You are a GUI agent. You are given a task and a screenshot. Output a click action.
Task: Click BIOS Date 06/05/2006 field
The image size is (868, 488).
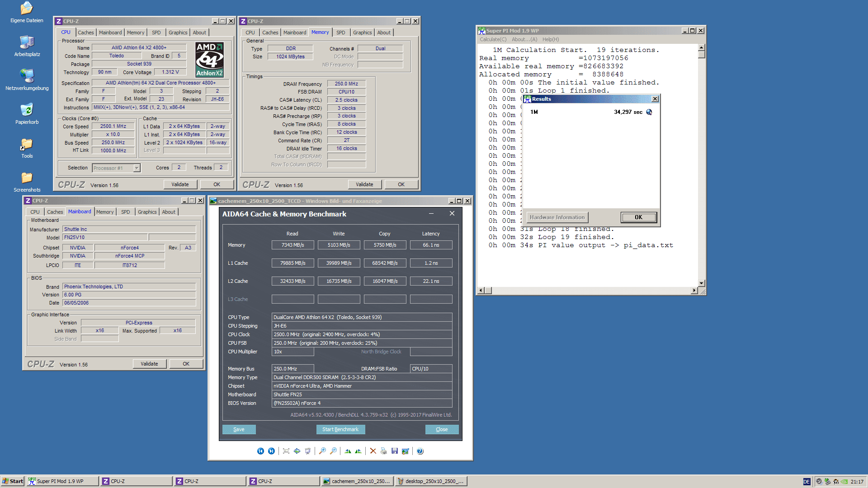(129, 303)
